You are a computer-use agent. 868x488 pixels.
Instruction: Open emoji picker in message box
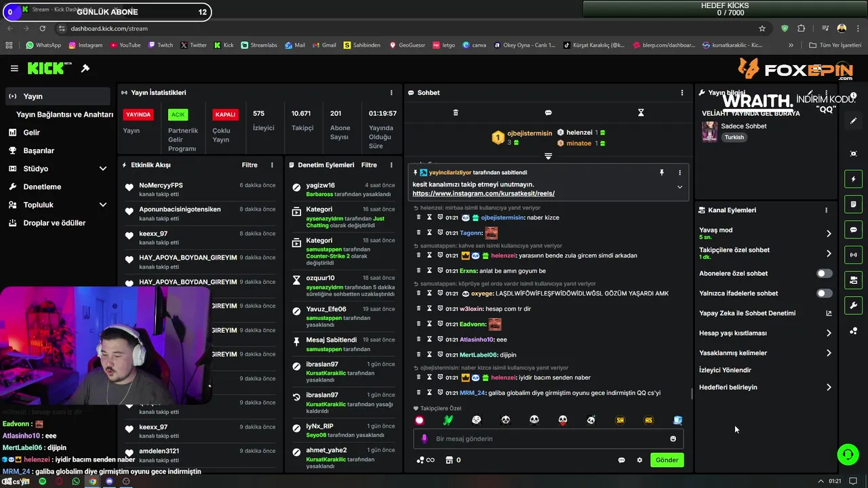pos(673,439)
